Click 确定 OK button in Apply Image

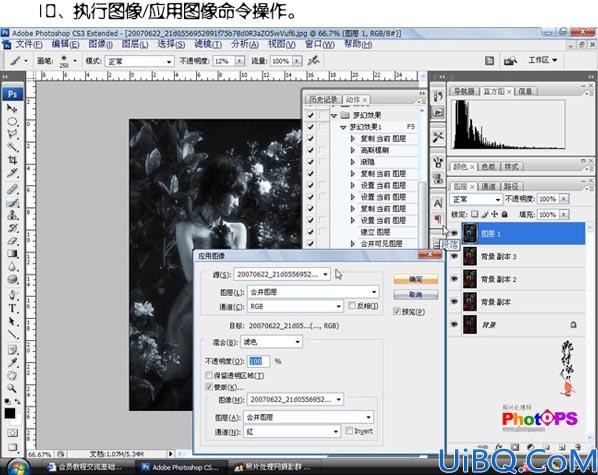(x=415, y=279)
